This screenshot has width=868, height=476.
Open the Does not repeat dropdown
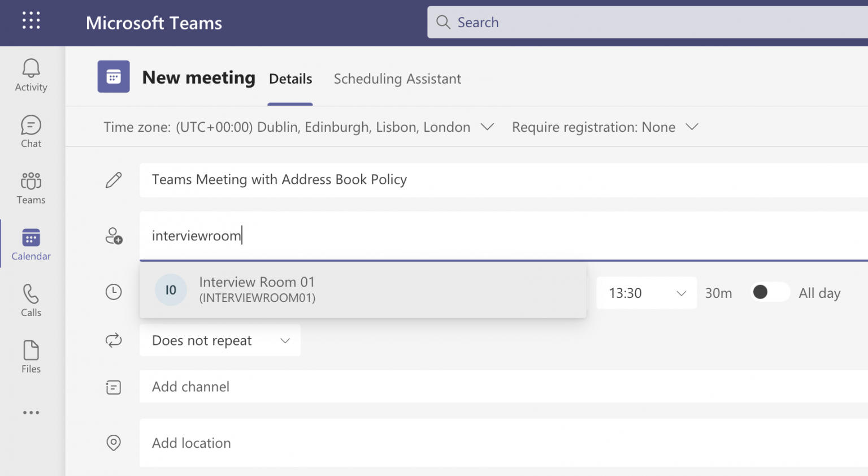(220, 340)
